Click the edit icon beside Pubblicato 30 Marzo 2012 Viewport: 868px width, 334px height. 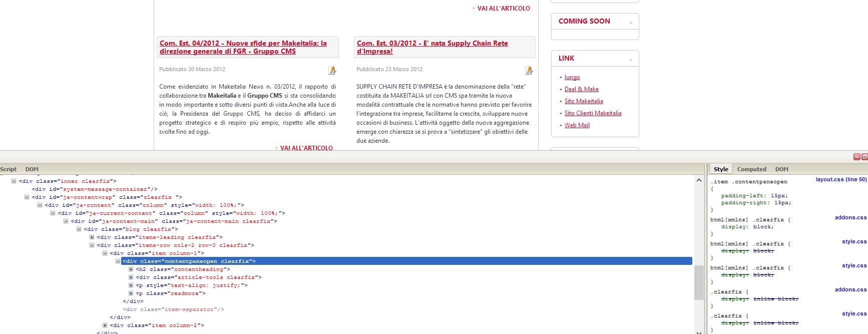pos(332,70)
